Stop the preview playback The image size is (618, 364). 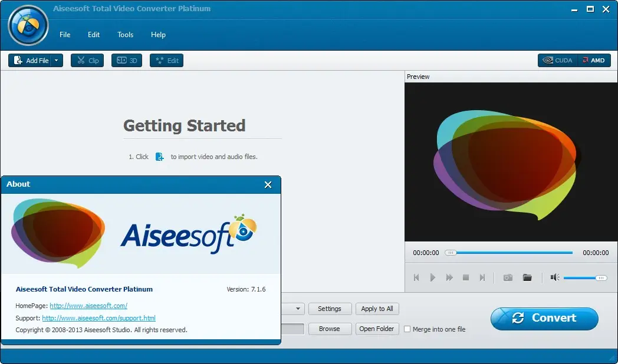tap(466, 277)
